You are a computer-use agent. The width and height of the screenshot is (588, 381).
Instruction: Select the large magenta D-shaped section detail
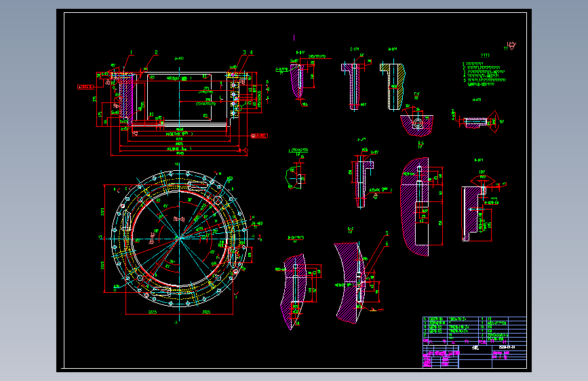[416, 207]
